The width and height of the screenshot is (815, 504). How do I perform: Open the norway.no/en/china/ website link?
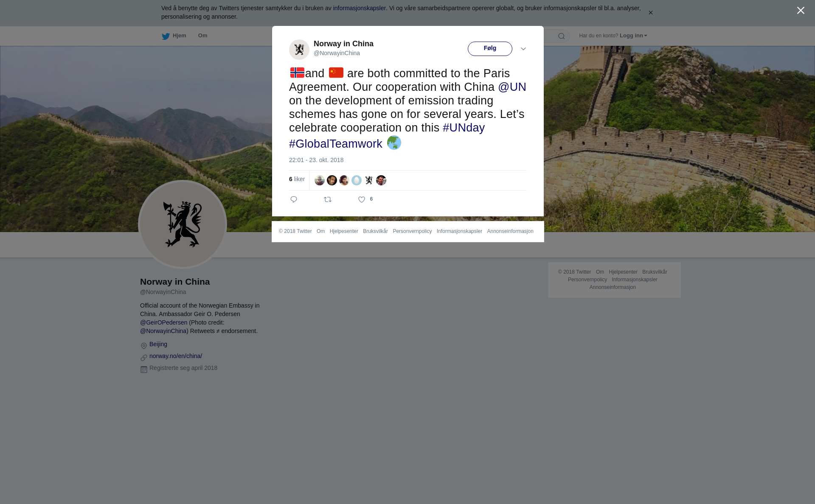(176, 356)
